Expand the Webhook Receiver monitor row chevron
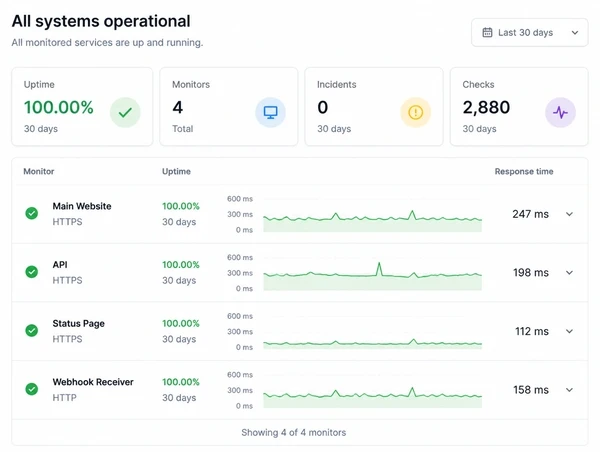The height and width of the screenshot is (452, 600). (569, 390)
